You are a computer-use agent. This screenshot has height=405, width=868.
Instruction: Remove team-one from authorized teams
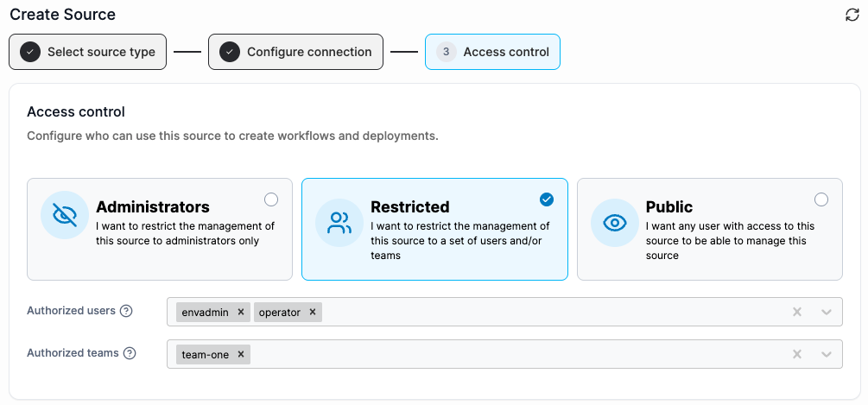pyautogui.click(x=241, y=354)
